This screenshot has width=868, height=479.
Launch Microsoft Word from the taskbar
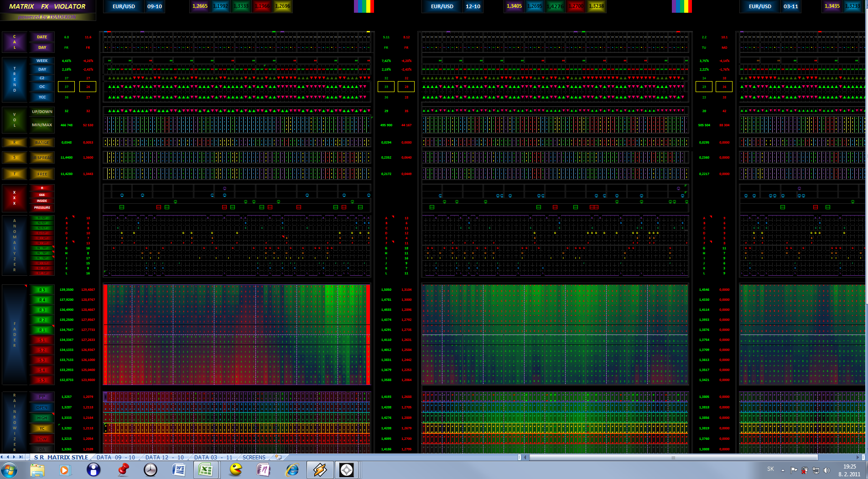(x=178, y=470)
